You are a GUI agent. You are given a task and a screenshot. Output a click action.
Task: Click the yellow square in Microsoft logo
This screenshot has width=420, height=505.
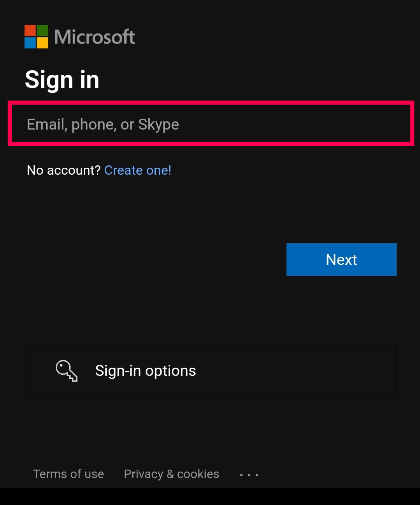coord(42,43)
